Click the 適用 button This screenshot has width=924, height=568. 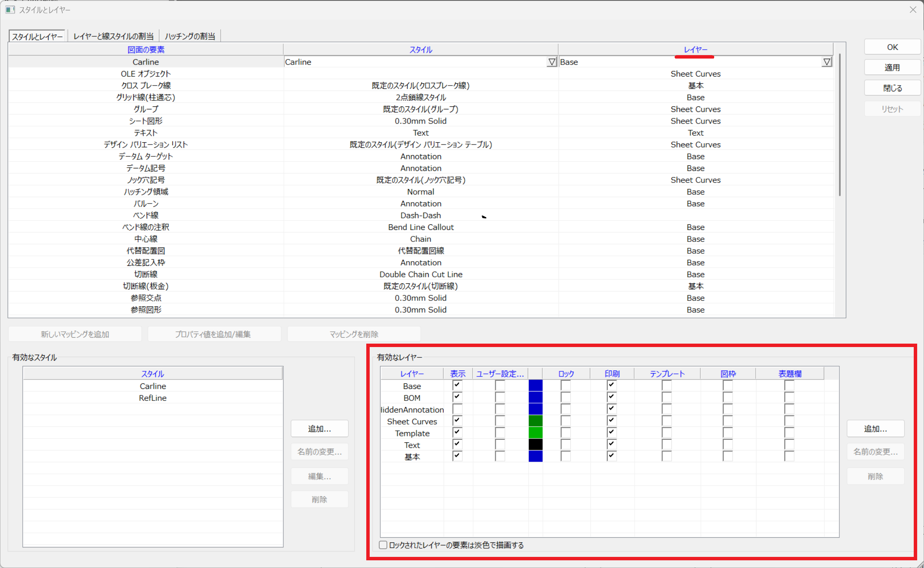pyautogui.click(x=892, y=68)
